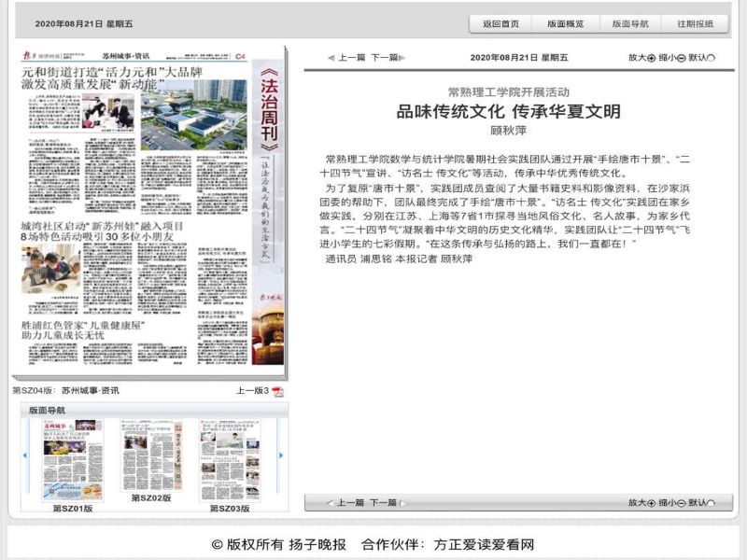Click label 第SZ03版 under thumbnail
This screenshot has height=560, width=747.
[230, 508]
